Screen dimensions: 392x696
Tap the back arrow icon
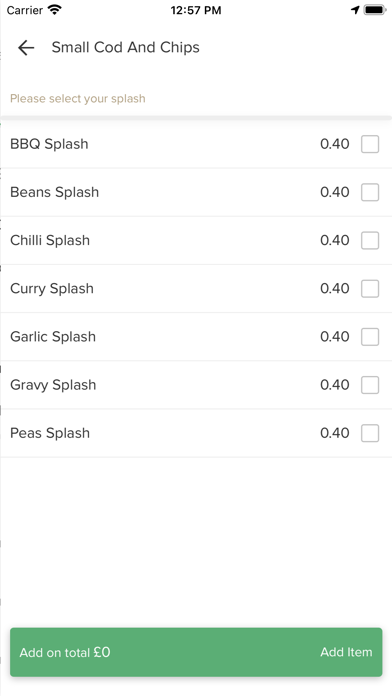click(x=26, y=47)
